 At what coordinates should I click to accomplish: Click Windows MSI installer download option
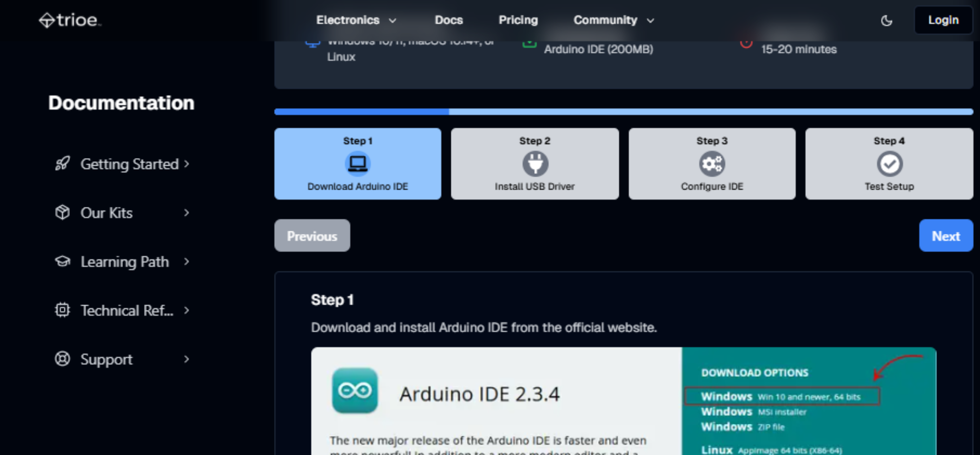coord(754,412)
